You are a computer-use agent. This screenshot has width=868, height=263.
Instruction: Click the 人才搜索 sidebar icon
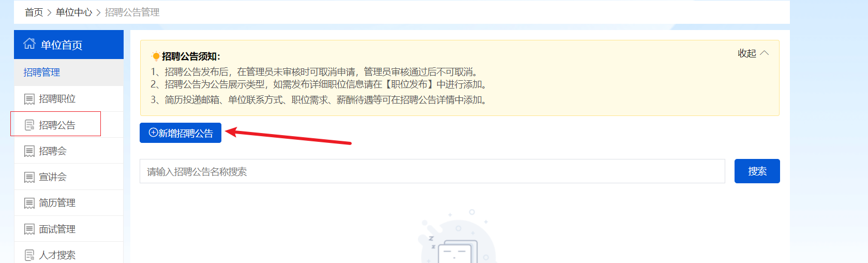(x=29, y=255)
